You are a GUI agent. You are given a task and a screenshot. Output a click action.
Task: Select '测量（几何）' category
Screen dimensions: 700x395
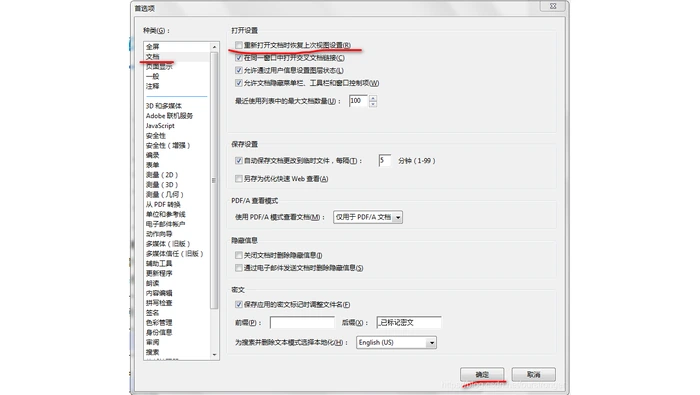point(165,195)
